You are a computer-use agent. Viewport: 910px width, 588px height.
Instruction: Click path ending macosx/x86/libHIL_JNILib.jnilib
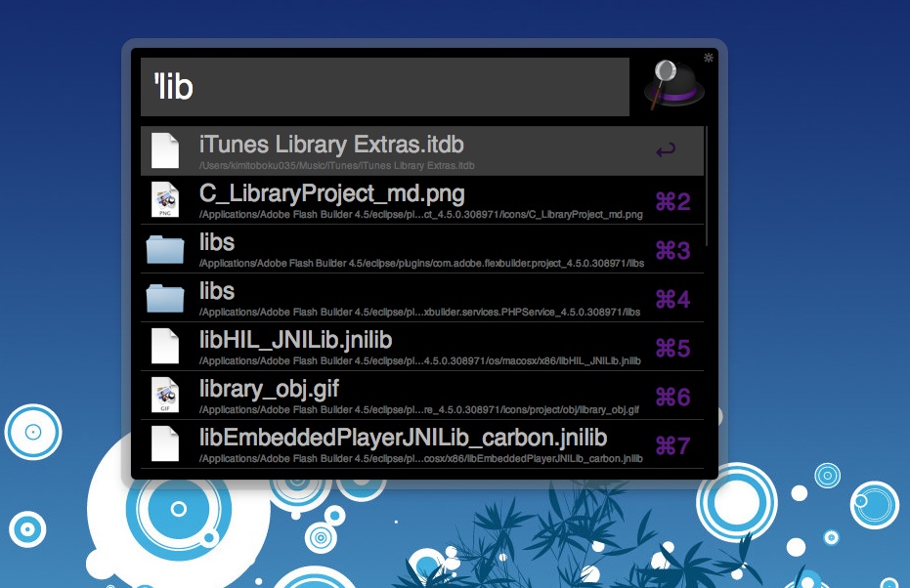[x=419, y=360]
